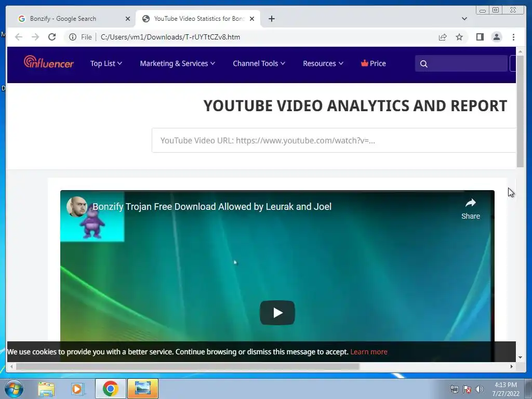
Task: Click the Chrome forward arrow
Action: point(35,37)
